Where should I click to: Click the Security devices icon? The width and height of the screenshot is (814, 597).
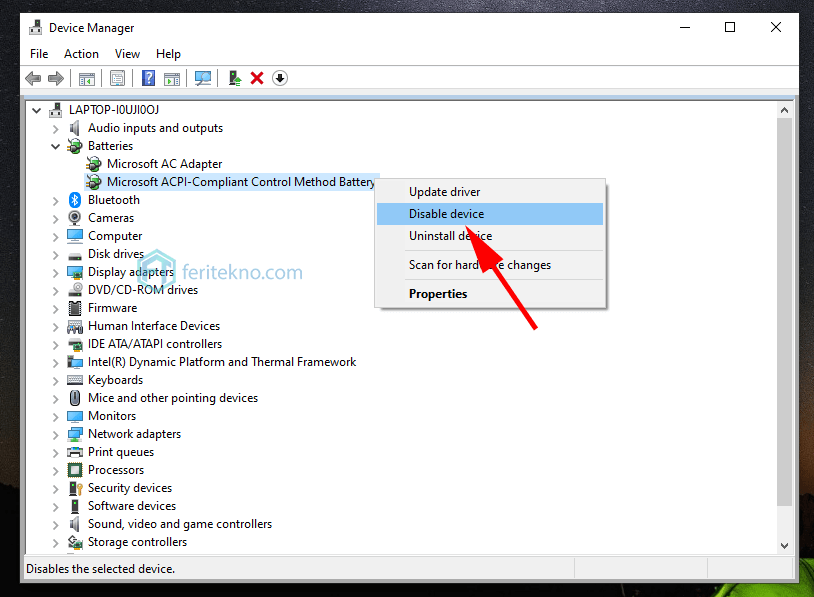(x=76, y=488)
